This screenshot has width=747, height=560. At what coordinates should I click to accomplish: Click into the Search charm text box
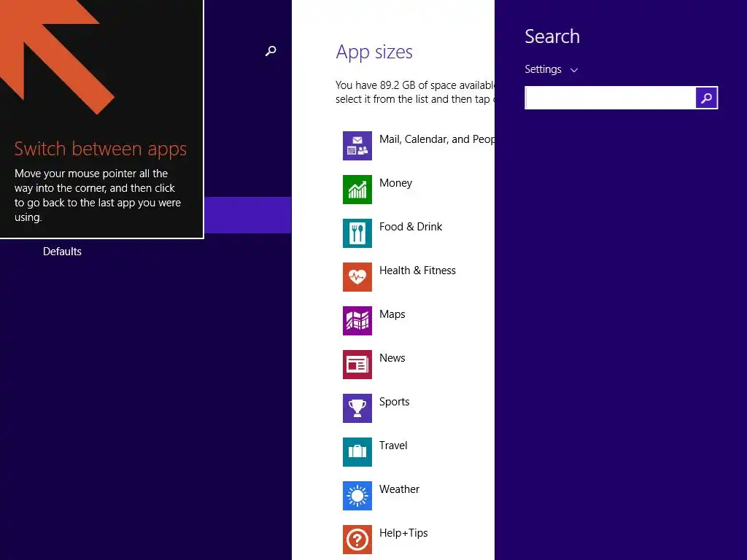[x=611, y=98]
